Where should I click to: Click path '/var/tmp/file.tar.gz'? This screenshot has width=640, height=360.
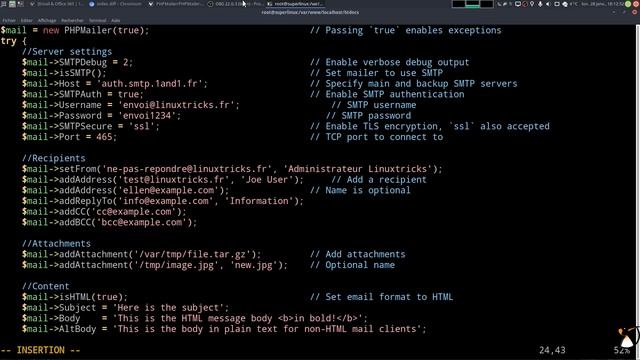click(x=192, y=254)
